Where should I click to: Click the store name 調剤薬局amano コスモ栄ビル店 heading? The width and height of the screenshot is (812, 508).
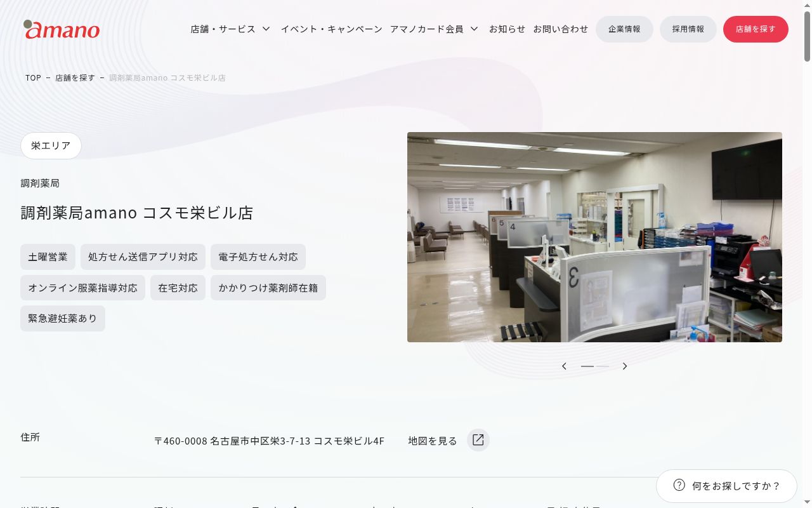[x=137, y=213]
